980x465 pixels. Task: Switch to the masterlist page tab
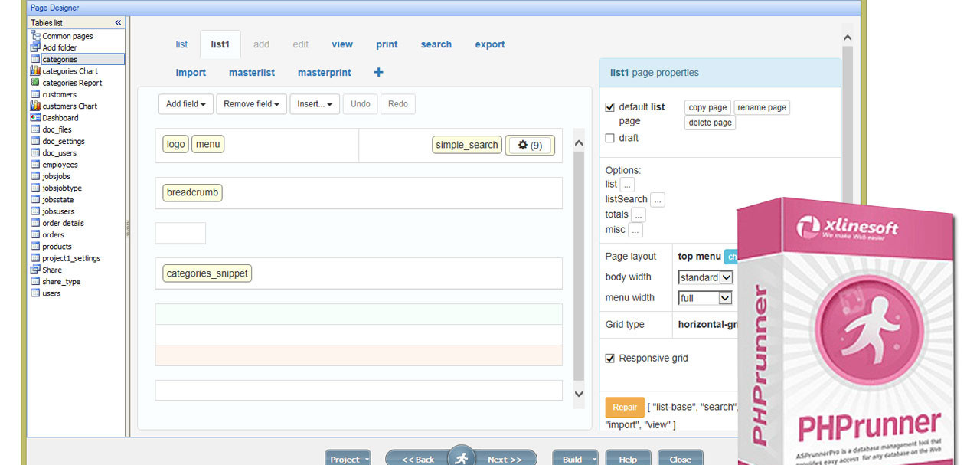[x=251, y=73]
